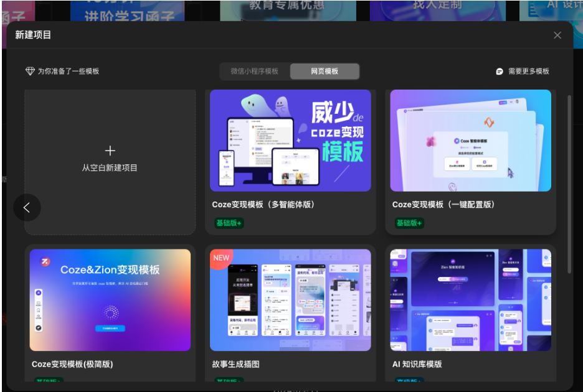This screenshot has height=392, width=583.
Task: Close the 新建项目 dialog
Action: [557, 35]
